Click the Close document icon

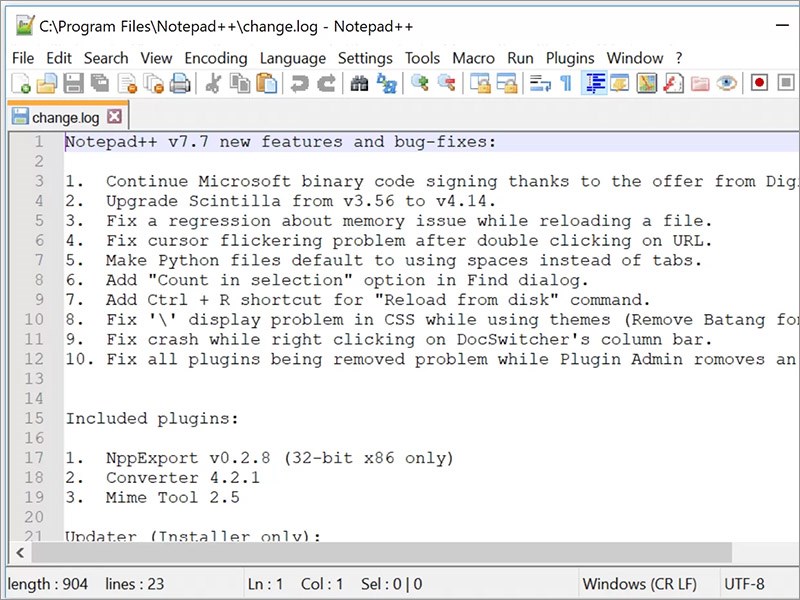pyautogui.click(x=127, y=83)
